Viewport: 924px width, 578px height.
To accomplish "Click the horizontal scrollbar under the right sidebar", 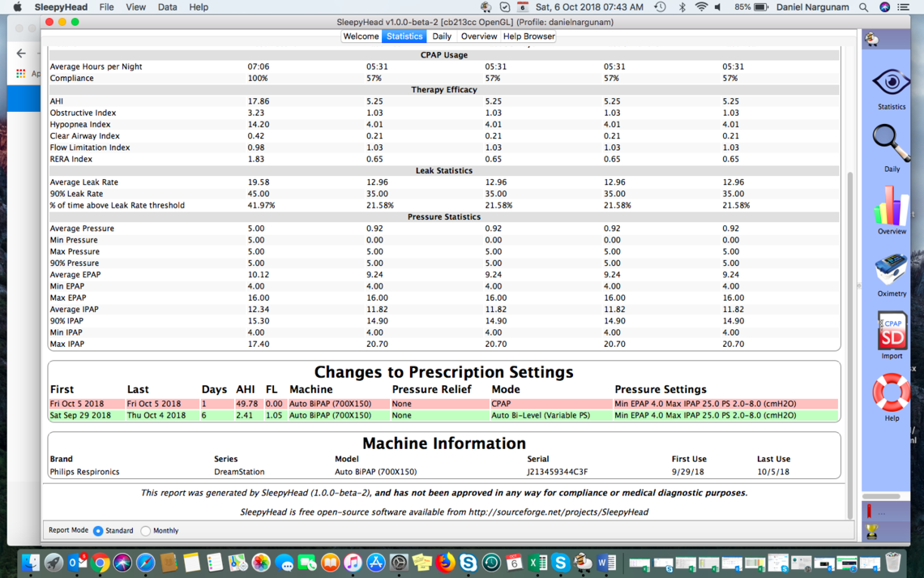I will point(881,496).
